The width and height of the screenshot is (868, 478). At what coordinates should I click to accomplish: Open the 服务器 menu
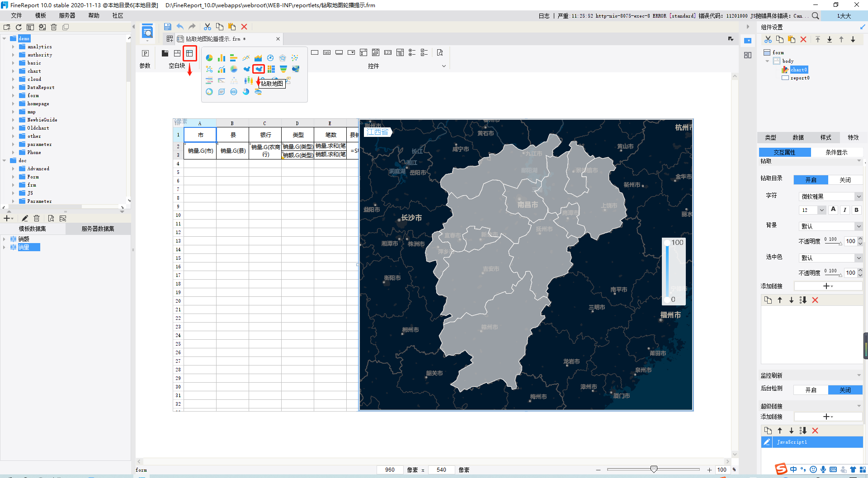click(67, 15)
